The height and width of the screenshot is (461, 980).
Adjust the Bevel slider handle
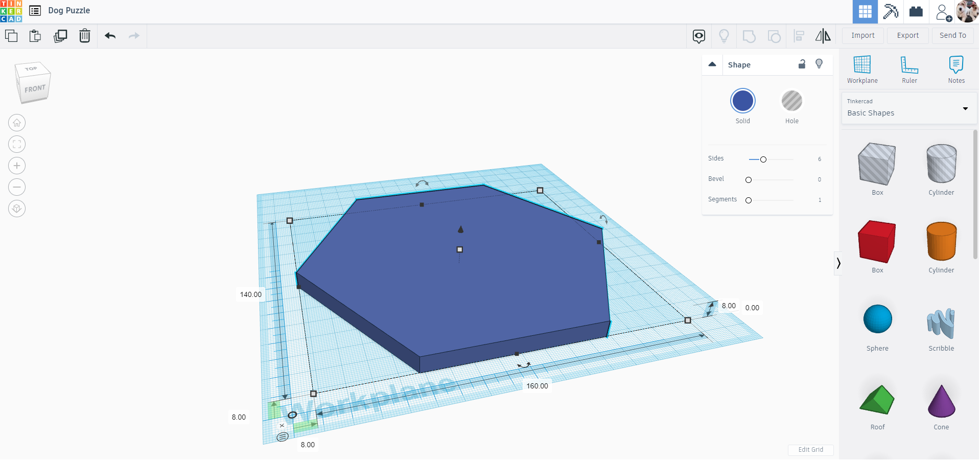coord(749,180)
